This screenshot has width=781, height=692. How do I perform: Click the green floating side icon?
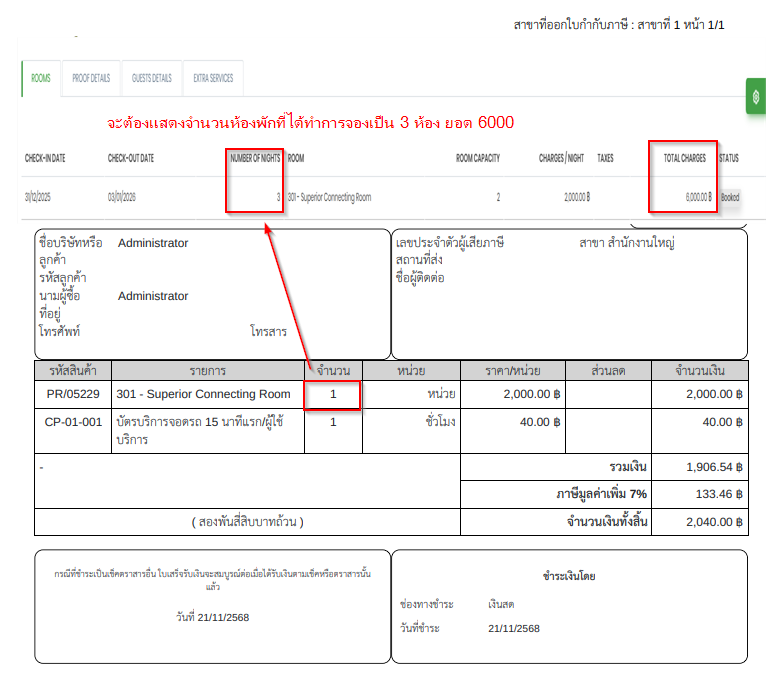[756, 97]
